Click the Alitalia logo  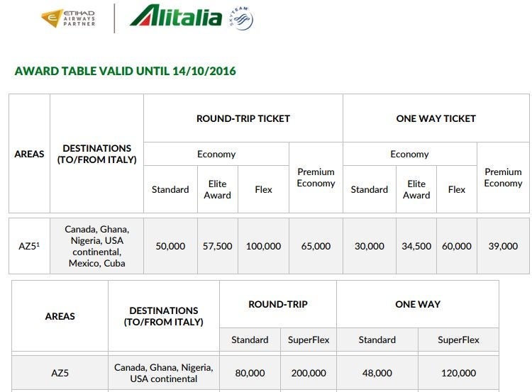pyautogui.click(x=176, y=16)
